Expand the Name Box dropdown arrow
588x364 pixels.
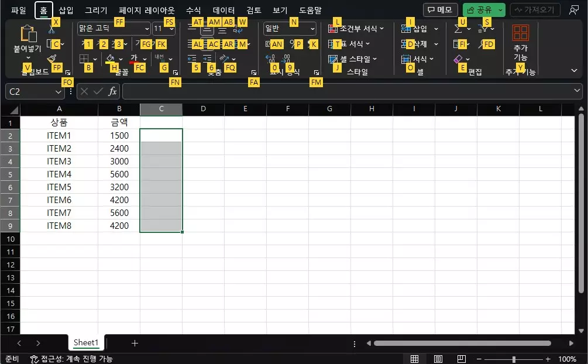coord(58,91)
